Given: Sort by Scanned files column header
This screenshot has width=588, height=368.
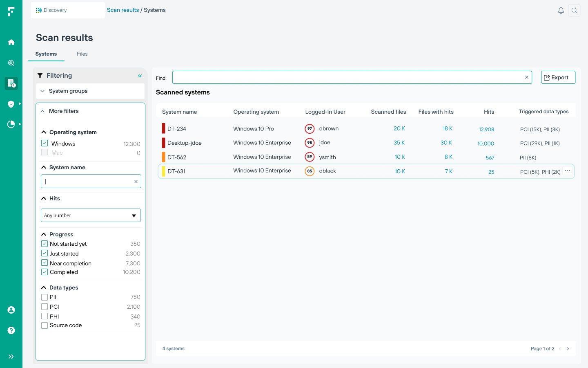Looking at the screenshot, I should pos(388,112).
